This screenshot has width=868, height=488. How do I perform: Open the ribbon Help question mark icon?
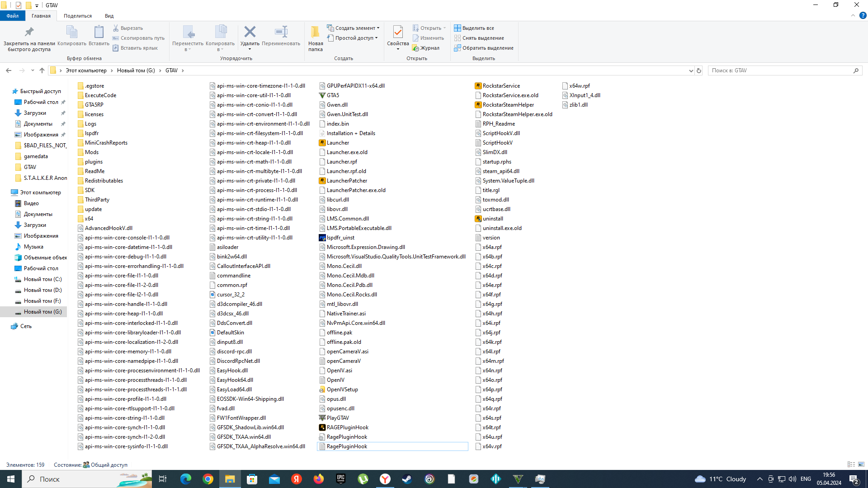tap(863, 15)
